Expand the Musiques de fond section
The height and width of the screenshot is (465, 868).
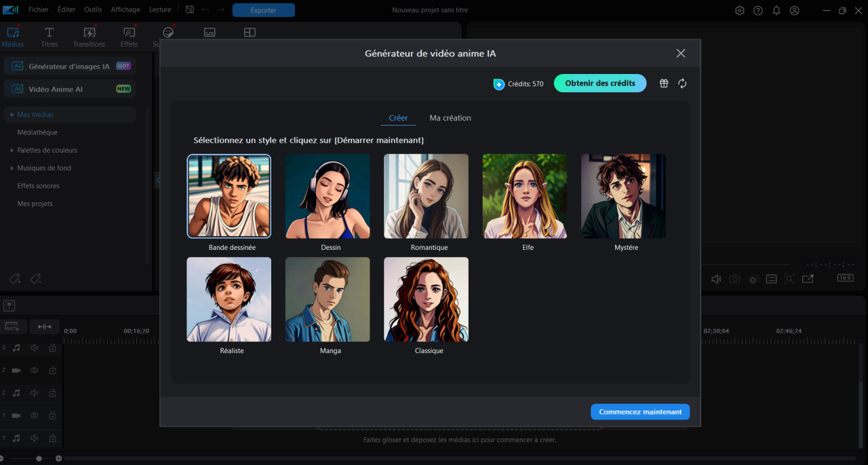[x=45, y=168]
